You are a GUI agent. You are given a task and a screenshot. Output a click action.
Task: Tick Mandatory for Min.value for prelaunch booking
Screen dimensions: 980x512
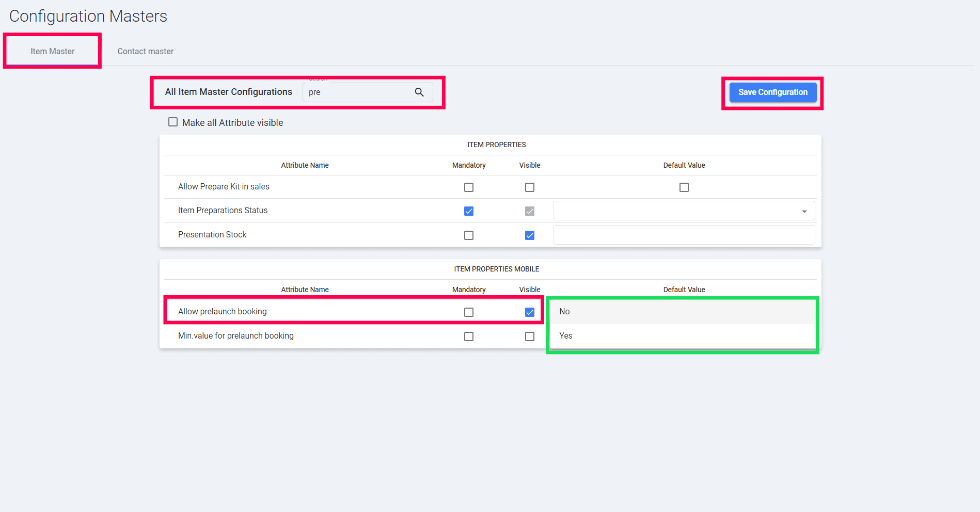tap(469, 337)
